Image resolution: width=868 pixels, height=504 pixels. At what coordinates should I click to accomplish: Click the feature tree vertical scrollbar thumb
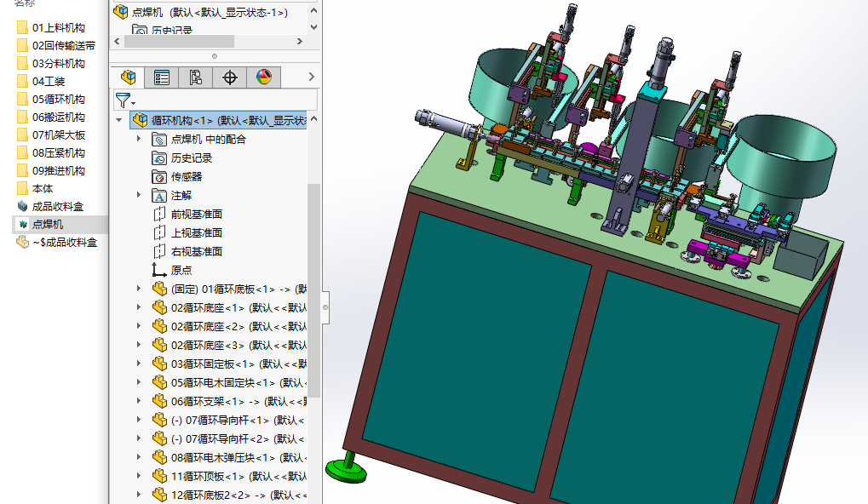coord(313,290)
